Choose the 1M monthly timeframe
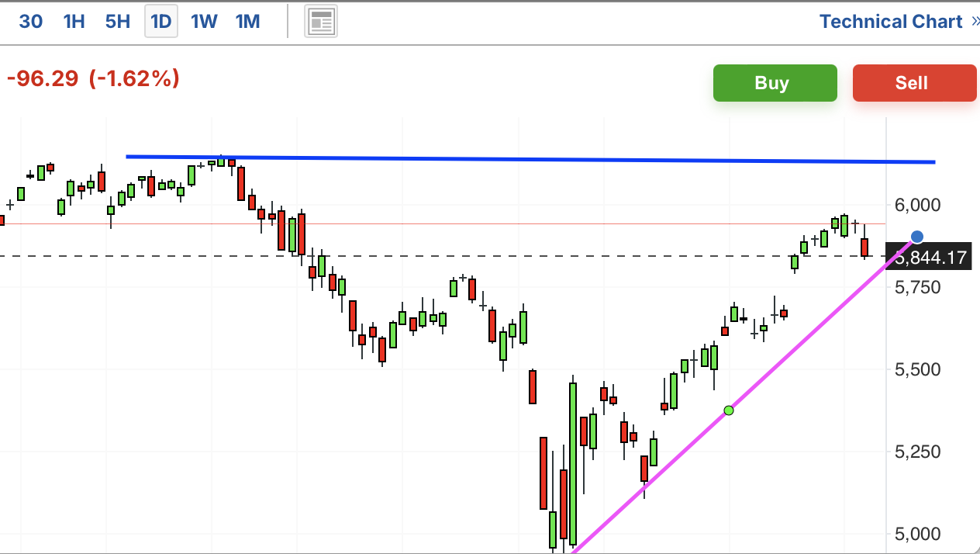The width and height of the screenshot is (980, 554). 247,22
